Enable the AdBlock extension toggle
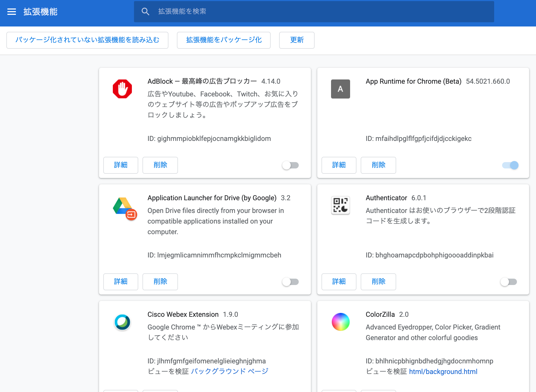Viewport: 536px width, 392px height. coord(291,165)
